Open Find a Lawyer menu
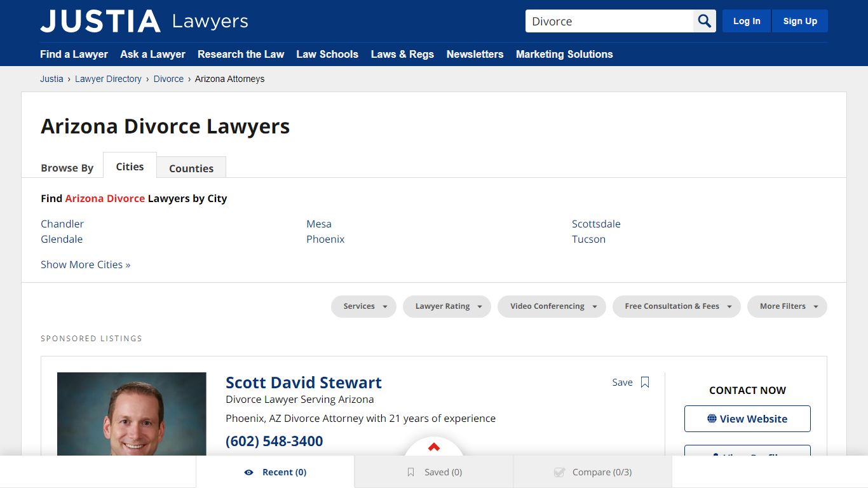 (x=74, y=54)
